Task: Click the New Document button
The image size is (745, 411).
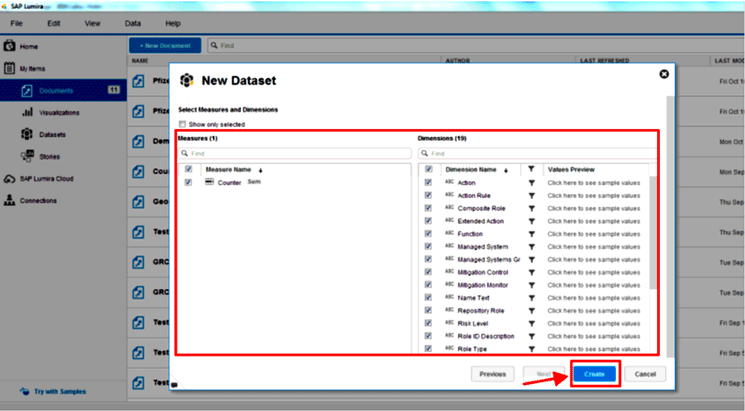Action: 165,46
